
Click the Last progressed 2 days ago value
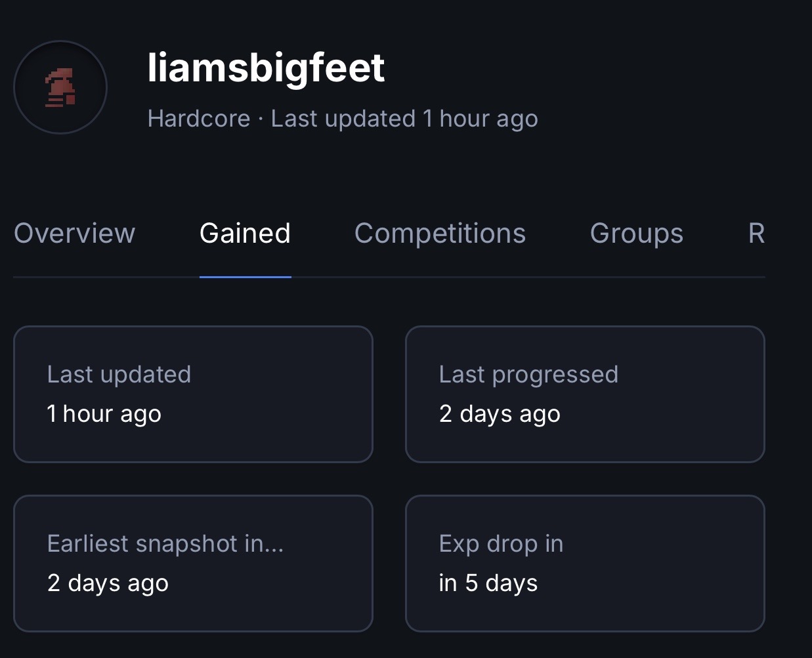pos(500,414)
